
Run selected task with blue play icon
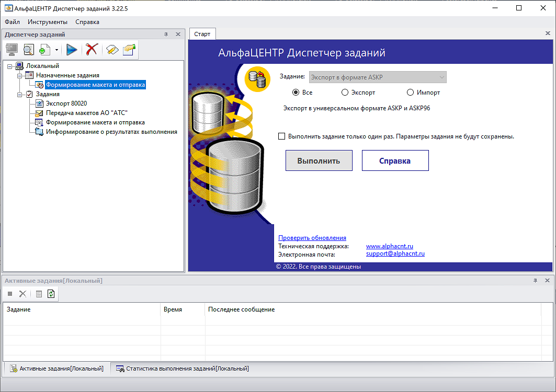click(x=72, y=50)
